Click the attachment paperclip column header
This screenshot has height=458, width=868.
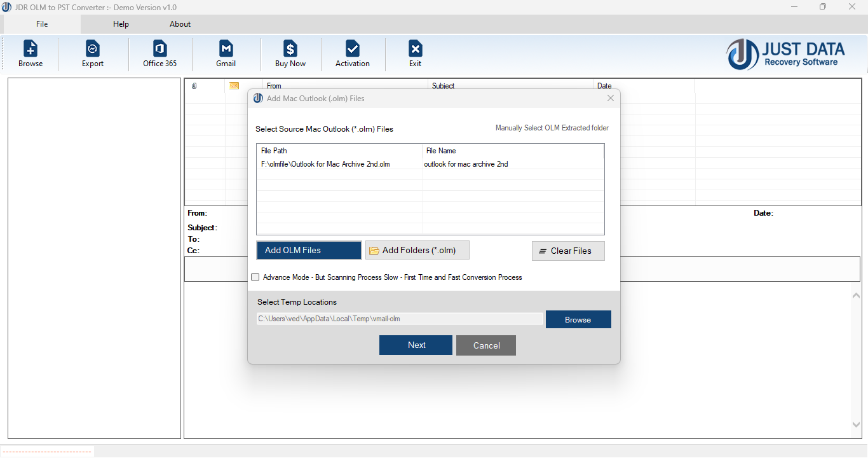[x=194, y=86]
